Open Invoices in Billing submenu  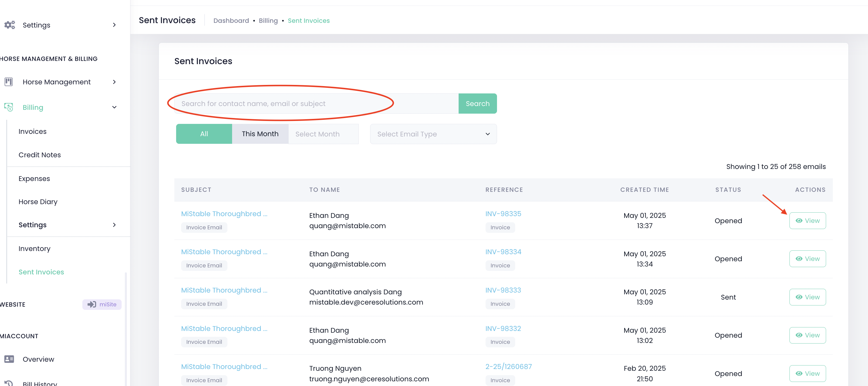point(32,131)
